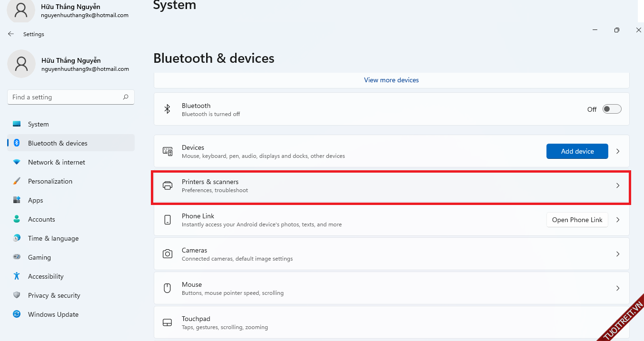The height and width of the screenshot is (341, 644).
Task: Turn on the Bluetooth toggle switch
Action: tap(612, 109)
